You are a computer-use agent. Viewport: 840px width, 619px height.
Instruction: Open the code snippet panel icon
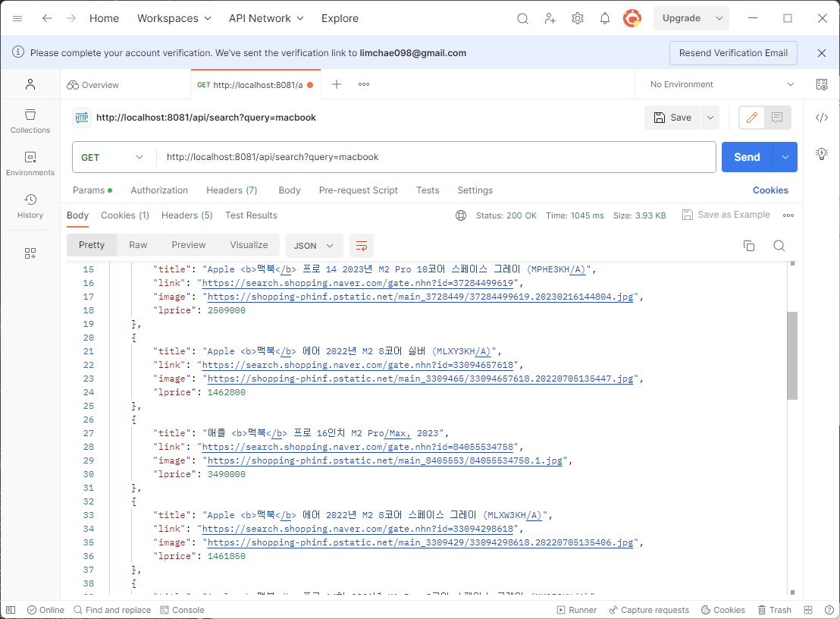(x=822, y=118)
